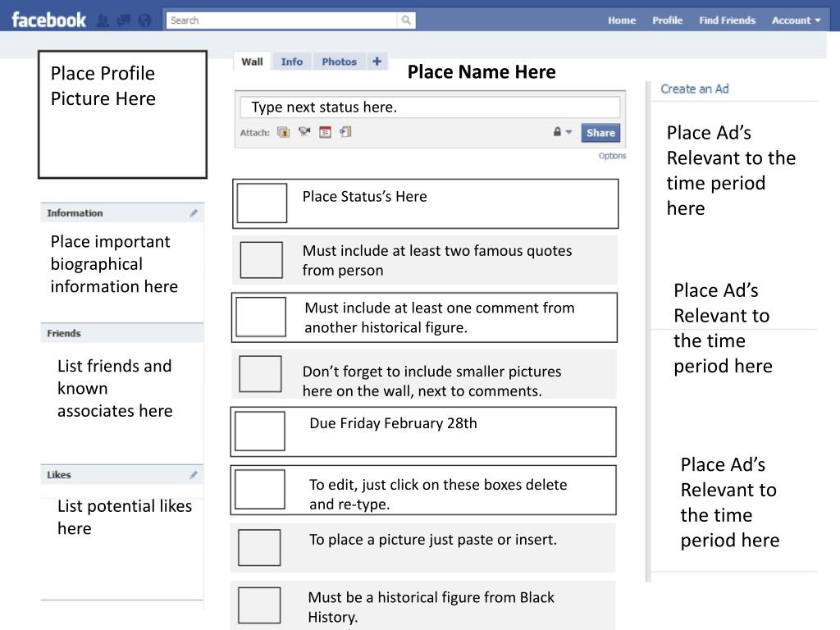The height and width of the screenshot is (630, 840).
Task: Expand privacy options arrow beside lock
Action: pyautogui.click(x=569, y=132)
